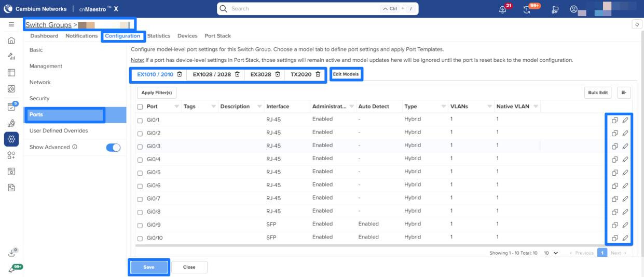The image size is (644, 277).
Task: Click trash icon next to EX3028 tab
Action: point(278,74)
